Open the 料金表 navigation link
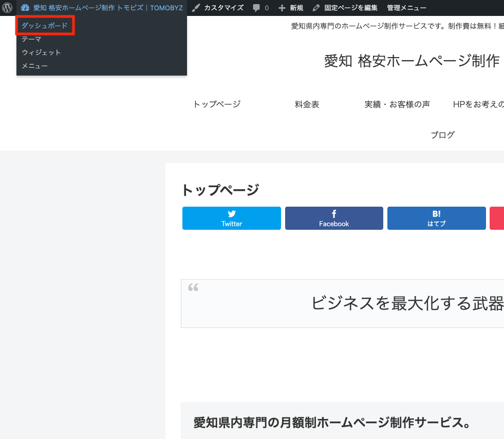 coord(307,104)
